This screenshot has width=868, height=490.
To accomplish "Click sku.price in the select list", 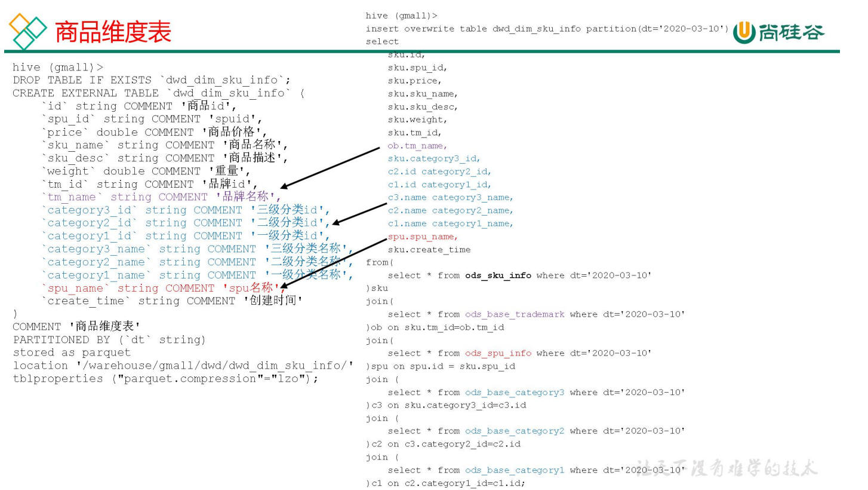I will pyautogui.click(x=415, y=81).
